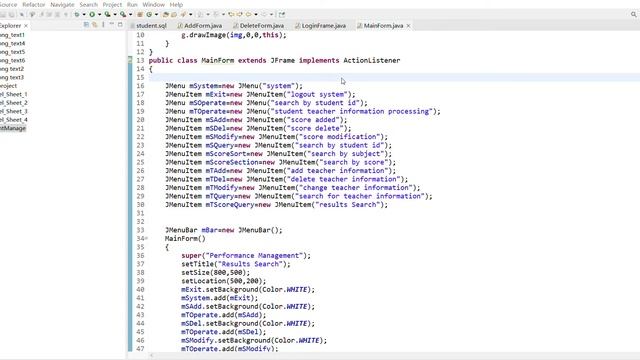Open the Source menu
This screenshot has width=640, height=360.
coord(8,4)
